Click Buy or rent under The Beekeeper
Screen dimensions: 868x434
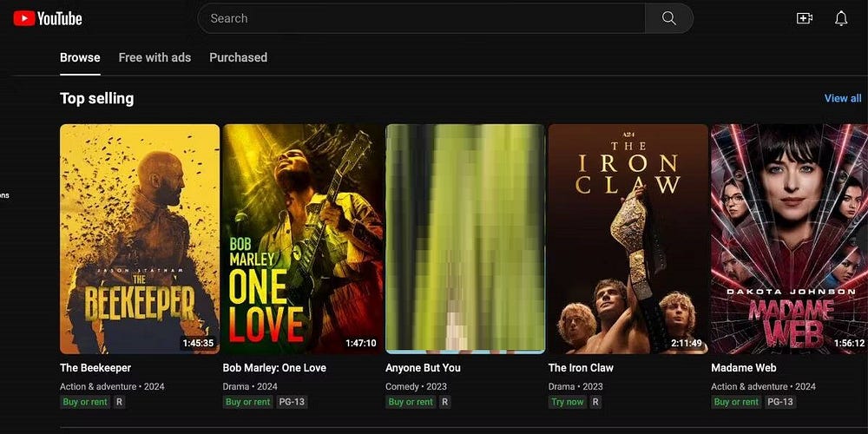pyautogui.click(x=84, y=402)
